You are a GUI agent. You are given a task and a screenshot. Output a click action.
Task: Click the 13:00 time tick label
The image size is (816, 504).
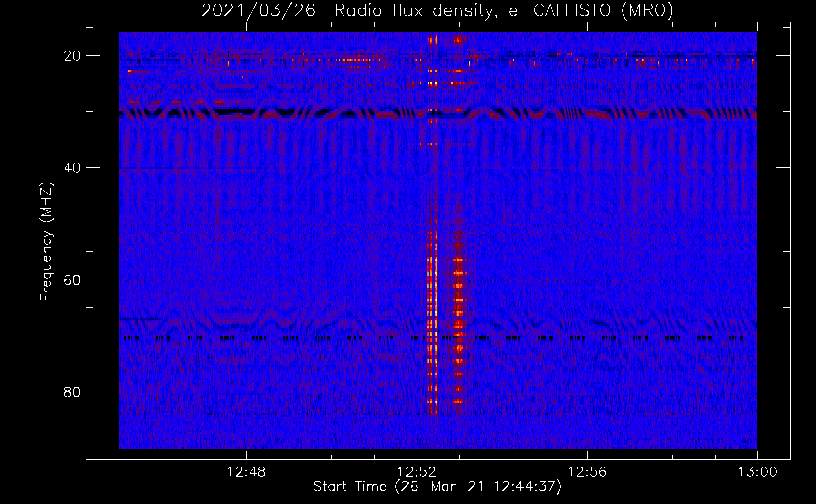coord(757,472)
